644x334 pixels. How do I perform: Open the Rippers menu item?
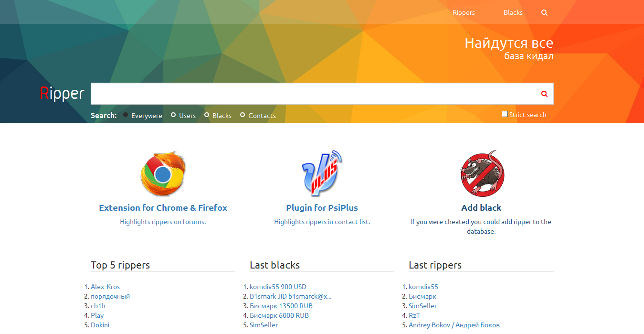[464, 12]
